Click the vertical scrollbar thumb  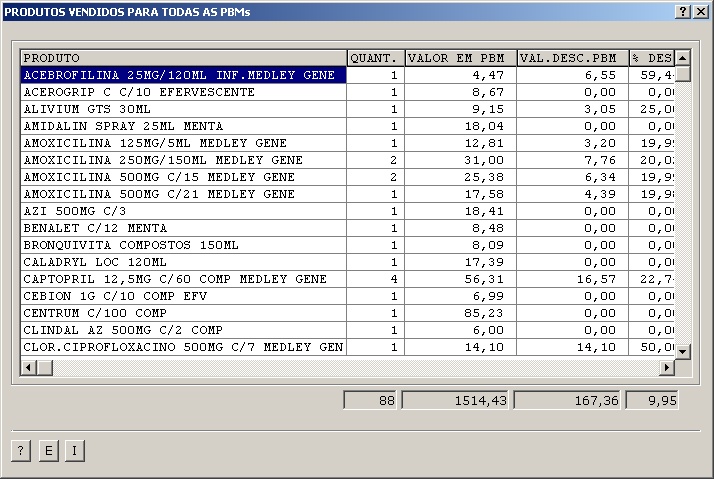[x=683, y=74]
